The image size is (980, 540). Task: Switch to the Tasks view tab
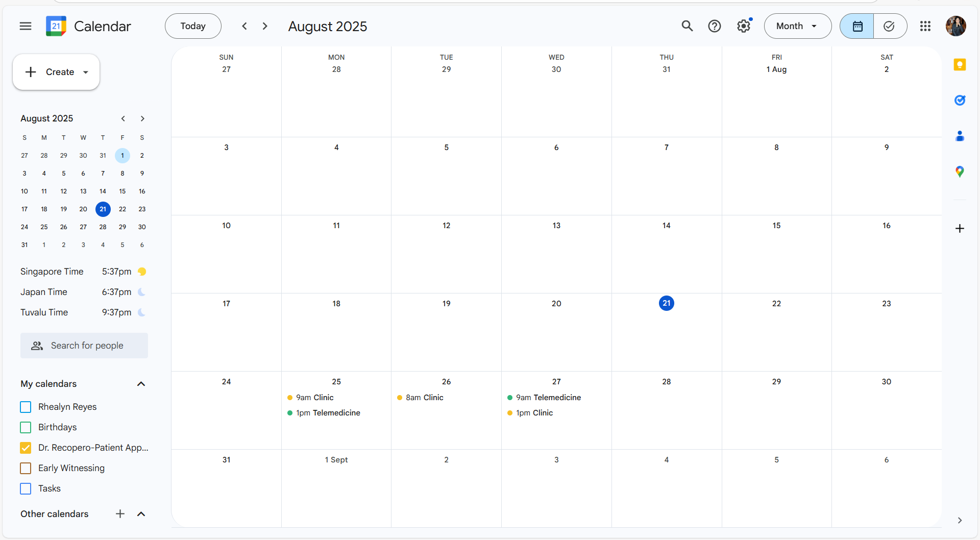pos(889,26)
